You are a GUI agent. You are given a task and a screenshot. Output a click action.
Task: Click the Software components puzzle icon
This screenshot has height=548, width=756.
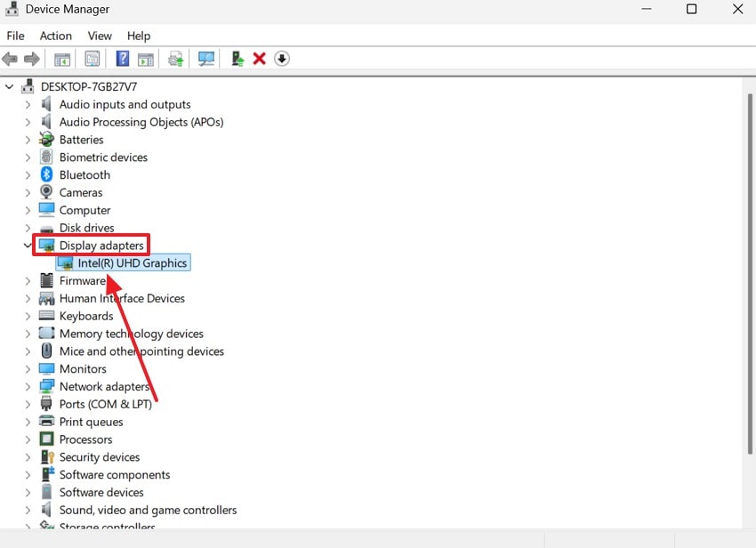47,474
